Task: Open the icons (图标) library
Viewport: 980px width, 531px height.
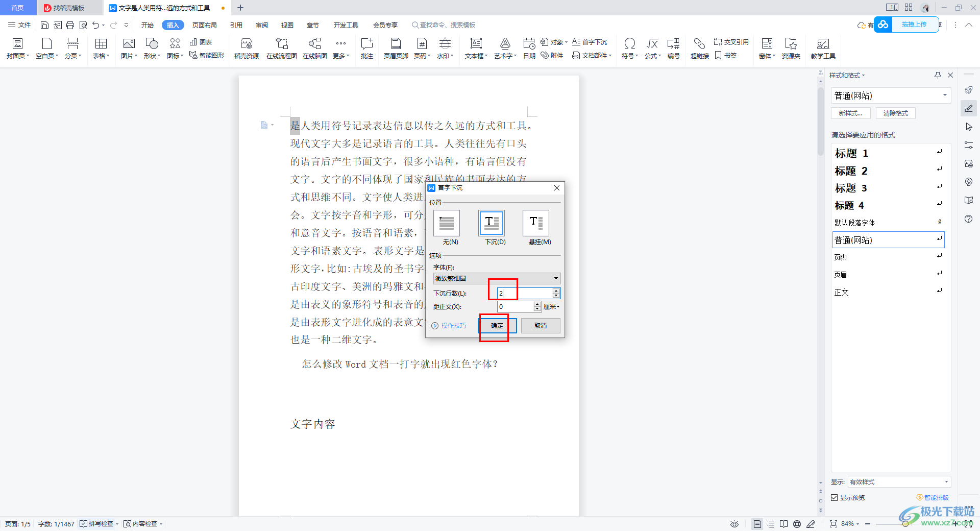Action: [x=175, y=49]
